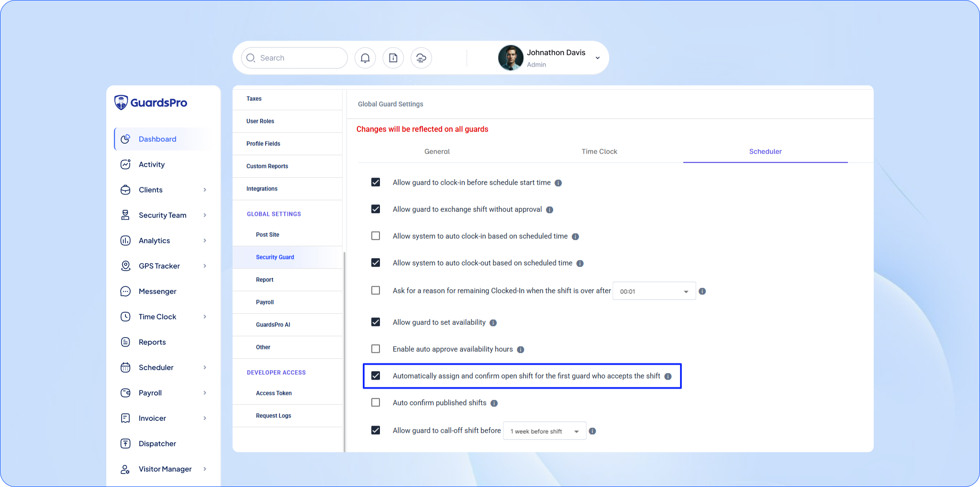The height and width of the screenshot is (487, 980).
Task: Click the Payroll wallet icon
Action: point(125,393)
